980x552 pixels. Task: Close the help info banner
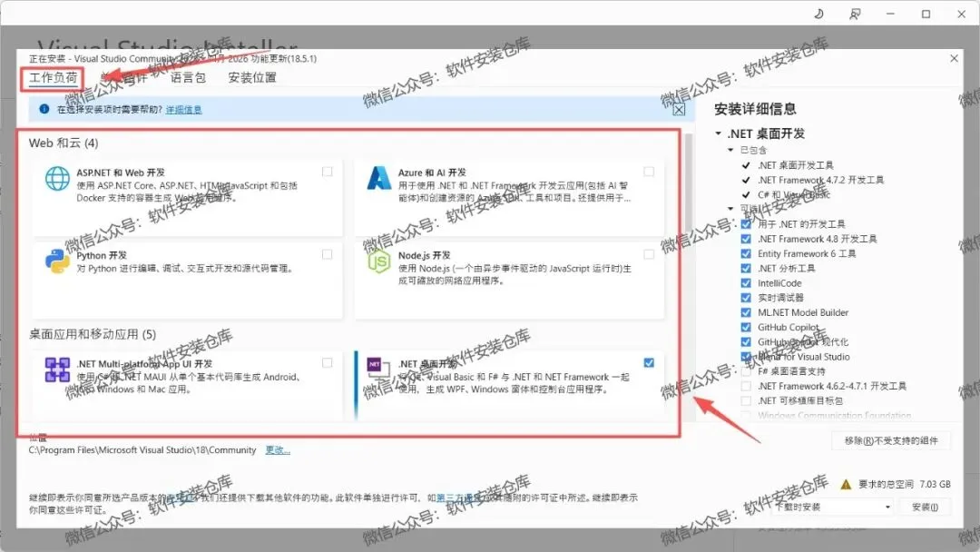(679, 109)
